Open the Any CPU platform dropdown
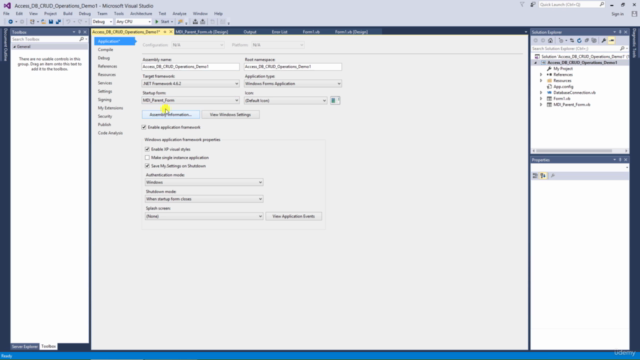The image size is (640, 360). [x=133, y=22]
